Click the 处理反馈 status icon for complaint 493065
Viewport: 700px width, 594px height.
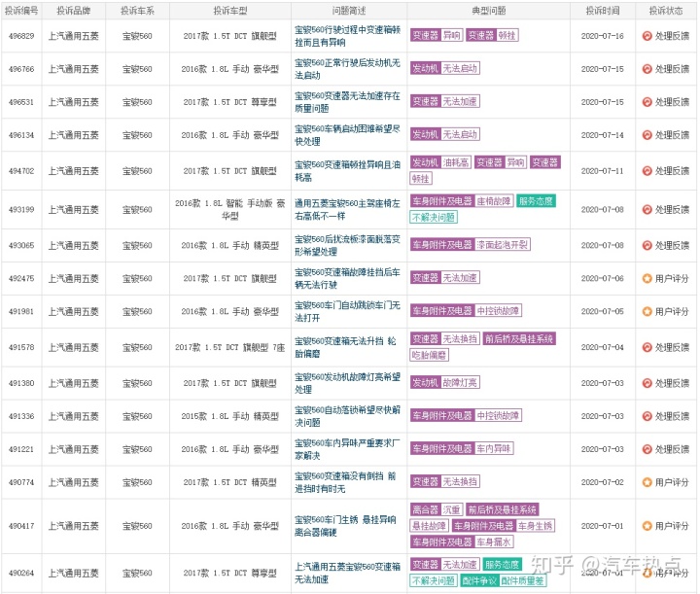point(647,245)
